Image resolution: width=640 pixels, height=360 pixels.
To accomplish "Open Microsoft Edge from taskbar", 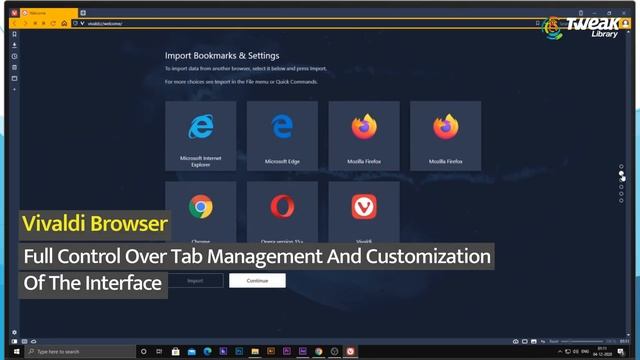I will pos(207,351).
